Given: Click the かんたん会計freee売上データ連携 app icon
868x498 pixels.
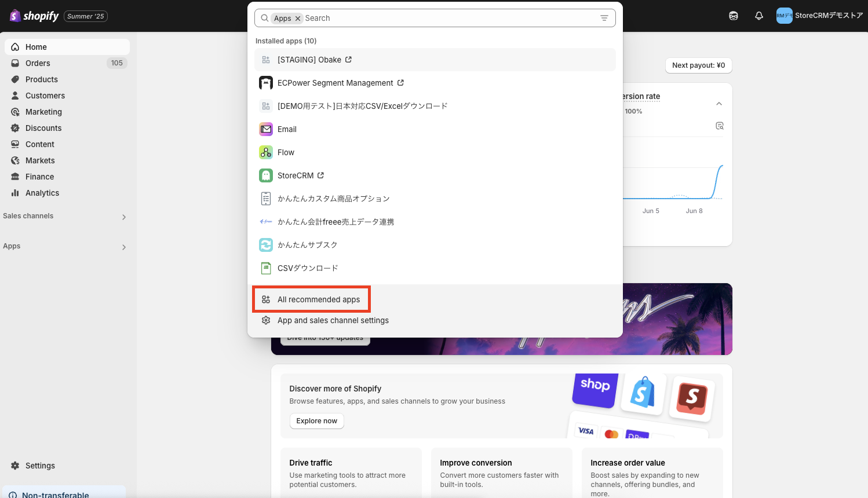Looking at the screenshot, I should [266, 222].
